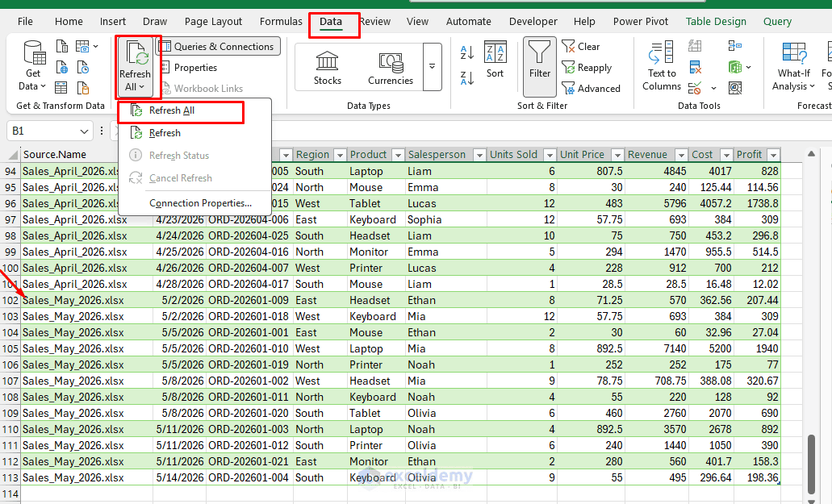
Task: Open the Profit column filter dropdown
Action: click(x=774, y=155)
